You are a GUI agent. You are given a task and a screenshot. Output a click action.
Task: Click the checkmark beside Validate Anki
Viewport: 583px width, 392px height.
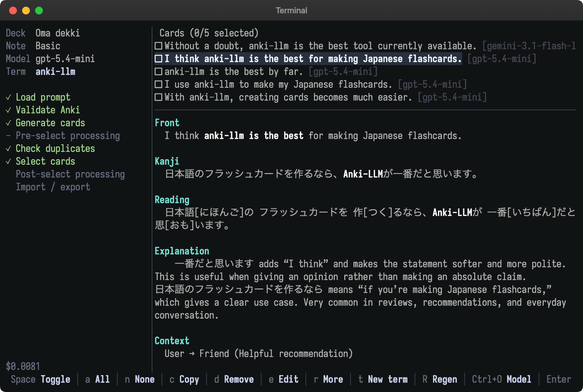tap(8, 110)
